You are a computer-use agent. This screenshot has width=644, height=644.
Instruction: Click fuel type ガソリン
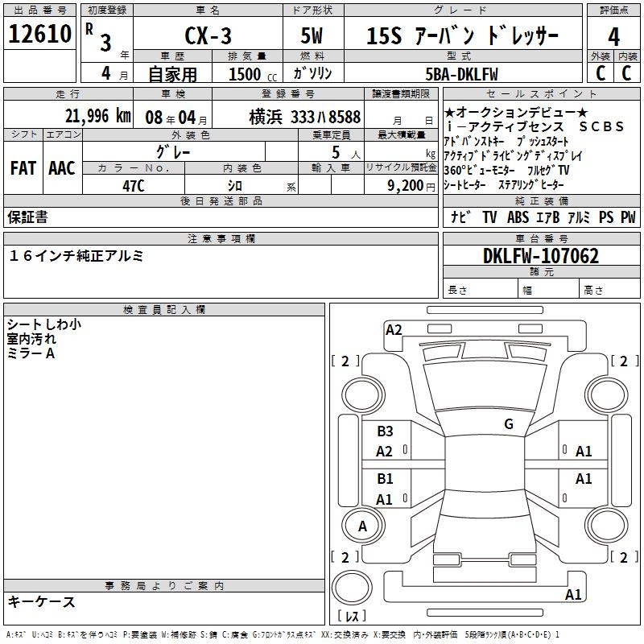312,73
